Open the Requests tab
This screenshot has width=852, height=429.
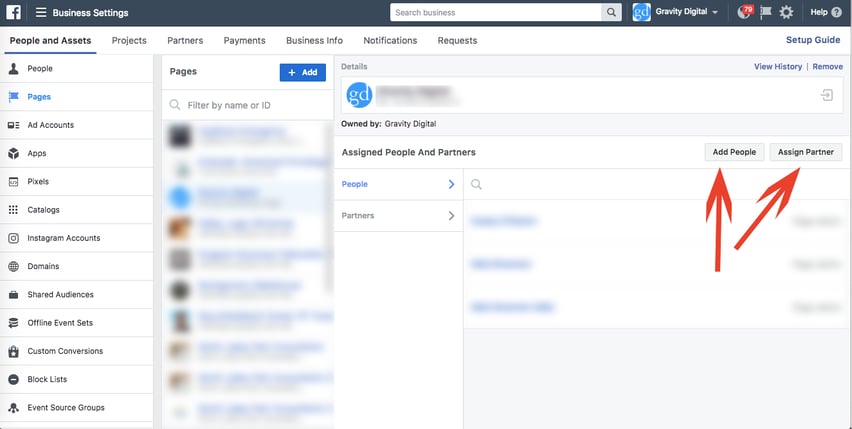point(458,40)
